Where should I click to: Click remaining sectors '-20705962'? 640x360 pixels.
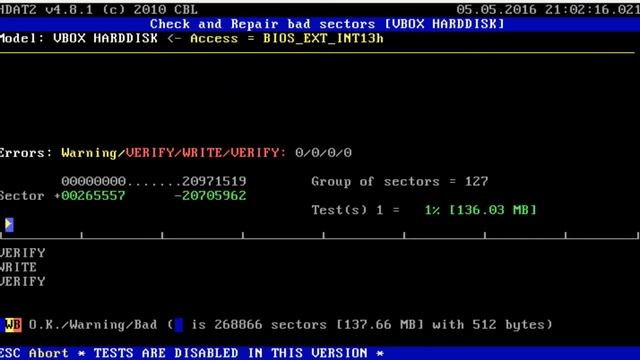tap(210, 196)
